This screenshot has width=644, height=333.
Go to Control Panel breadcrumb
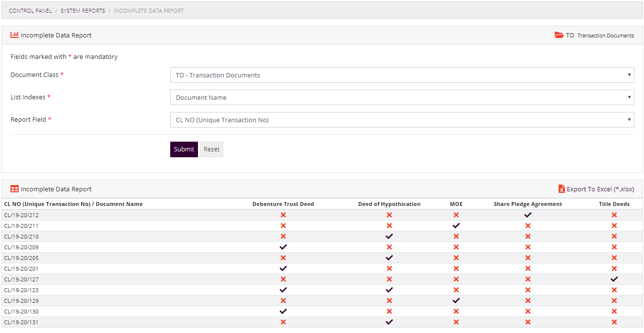point(30,11)
